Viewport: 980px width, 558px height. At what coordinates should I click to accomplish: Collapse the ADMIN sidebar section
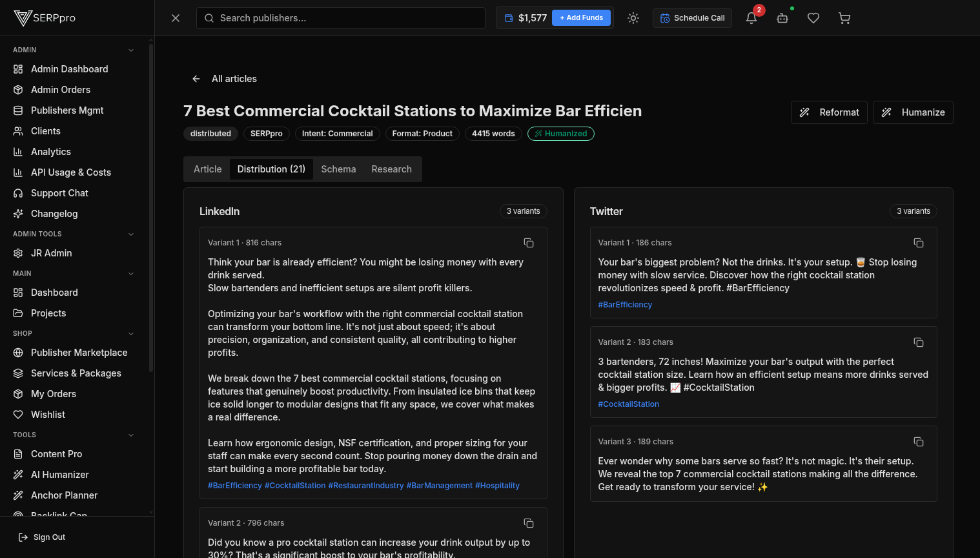[131, 50]
